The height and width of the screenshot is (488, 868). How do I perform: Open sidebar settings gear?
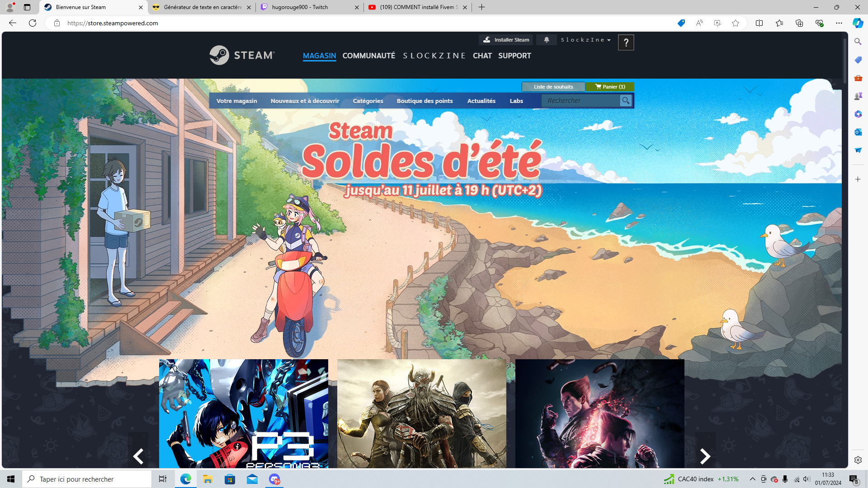click(x=858, y=460)
